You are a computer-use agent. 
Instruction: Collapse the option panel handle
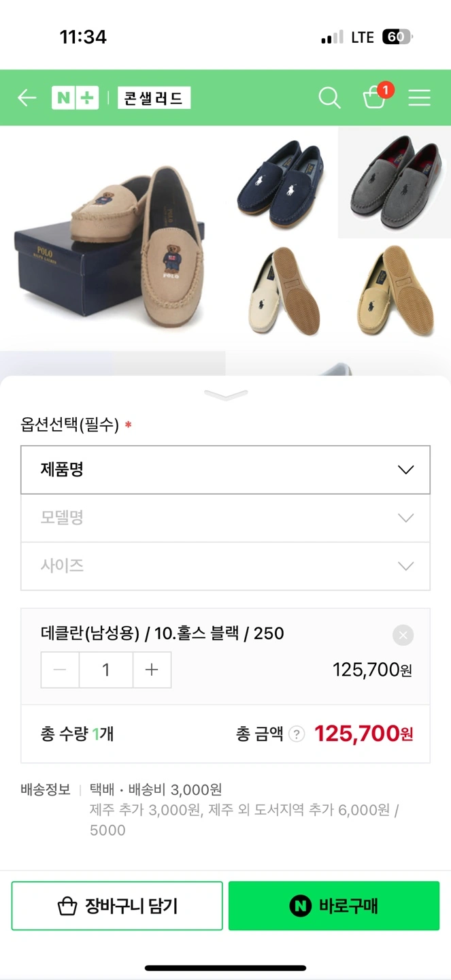click(x=225, y=395)
